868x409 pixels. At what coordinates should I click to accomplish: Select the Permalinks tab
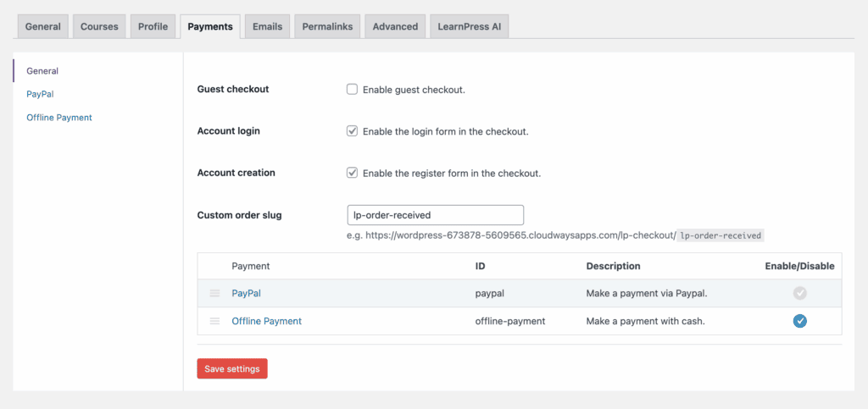pos(327,26)
